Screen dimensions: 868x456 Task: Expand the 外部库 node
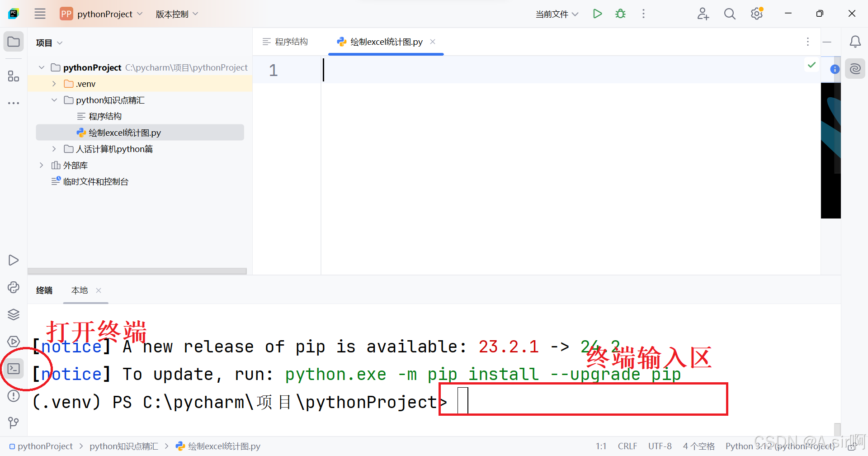tap(41, 165)
